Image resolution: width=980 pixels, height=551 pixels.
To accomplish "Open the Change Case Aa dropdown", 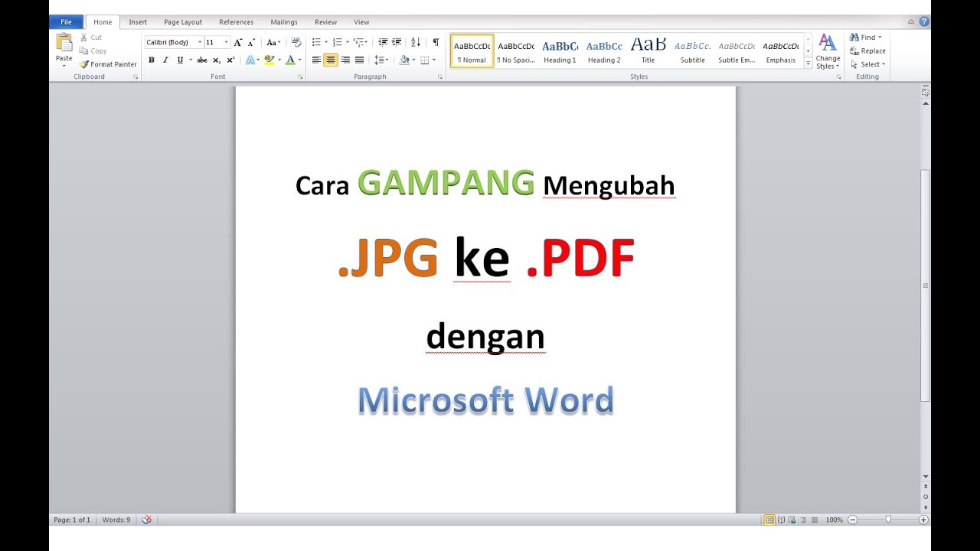I will (x=273, y=43).
